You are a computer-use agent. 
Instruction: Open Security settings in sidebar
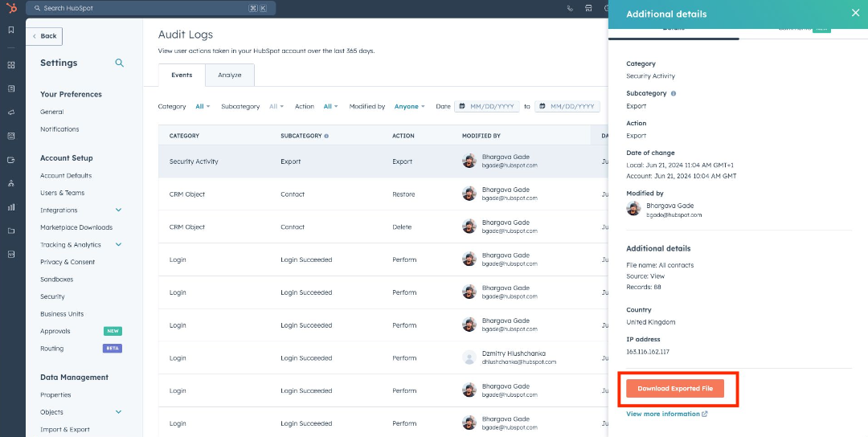(x=52, y=296)
